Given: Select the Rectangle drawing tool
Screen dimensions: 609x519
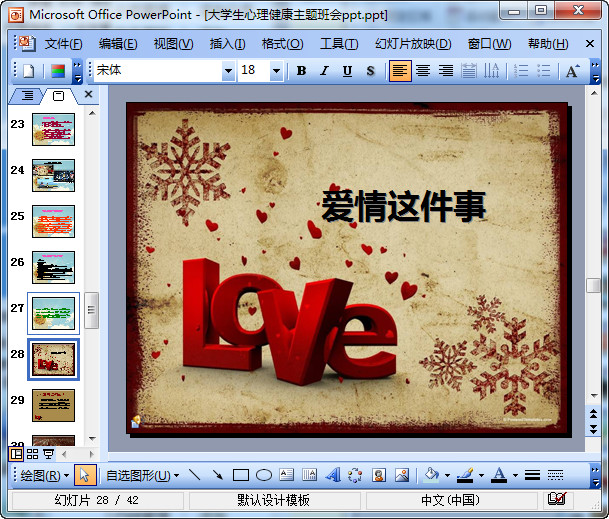Looking at the screenshot, I should click(241, 475).
